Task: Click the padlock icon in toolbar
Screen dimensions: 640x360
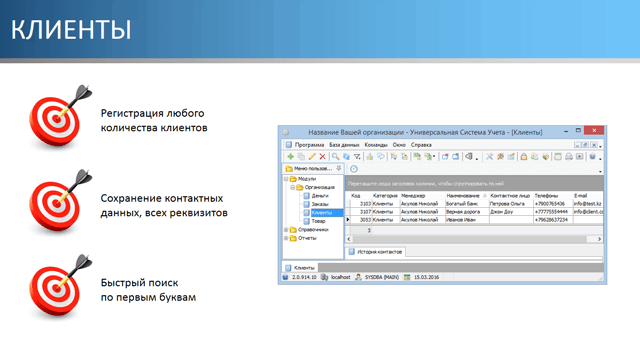Action: [x=524, y=157]
